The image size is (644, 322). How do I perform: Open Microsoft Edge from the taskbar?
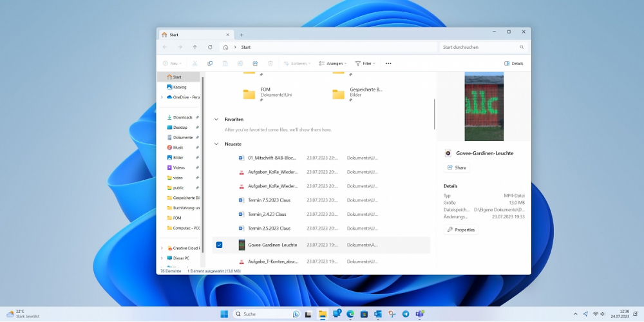(350, 314)
